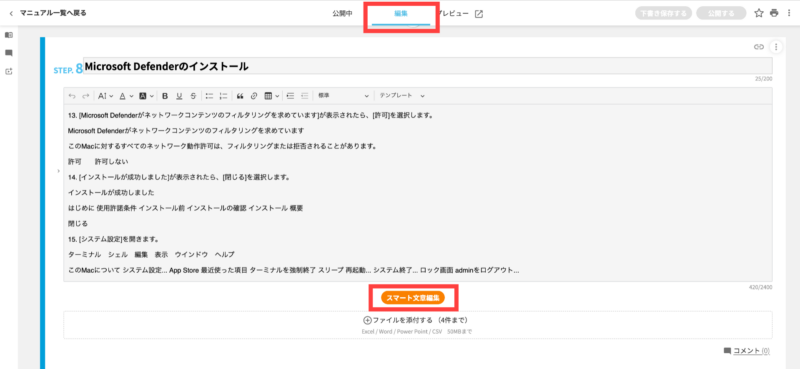Decrease the paragraph indent

click(x=305, y=96)
